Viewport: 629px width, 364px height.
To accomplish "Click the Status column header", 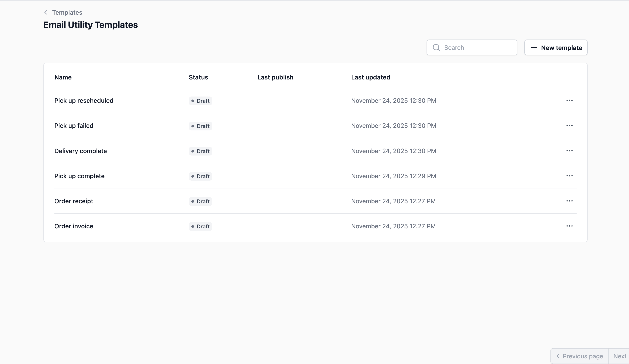I will [x=198, y=77].
